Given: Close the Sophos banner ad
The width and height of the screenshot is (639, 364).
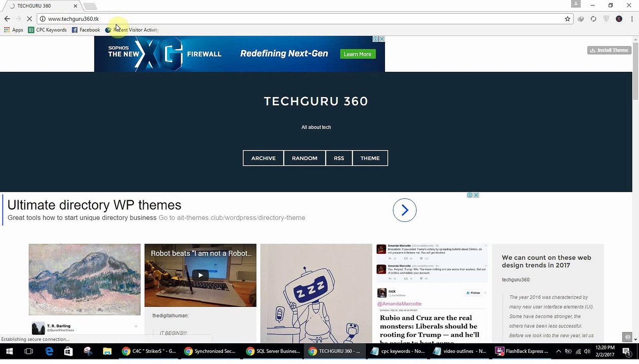Looking at the screenshot, I should coord(382,39).
